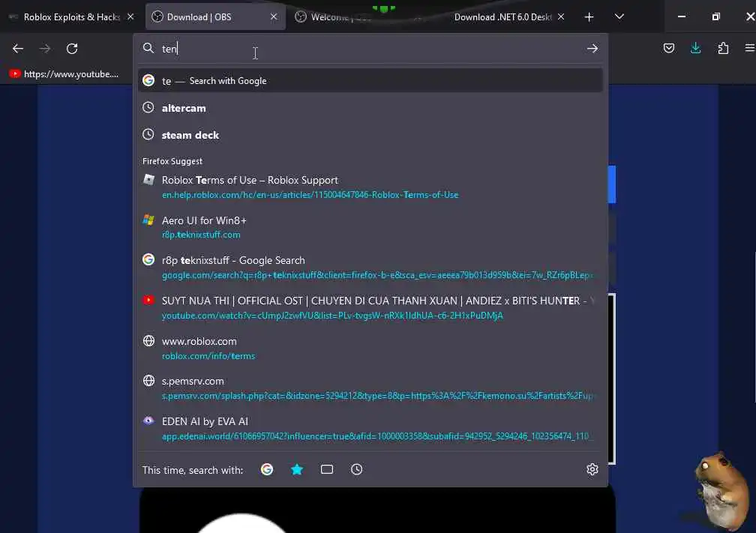756x533 pixels.
Task: Click YouTube icon beside SUYT NUA THI
Action: [x=148, y=300]
